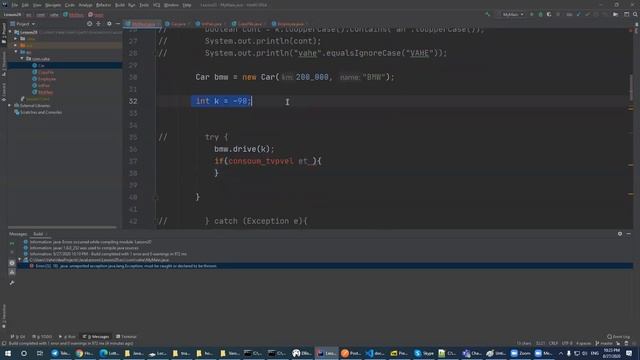Open Postman from the taskbar
The image size is (640, 360).
tap(351, 353)
